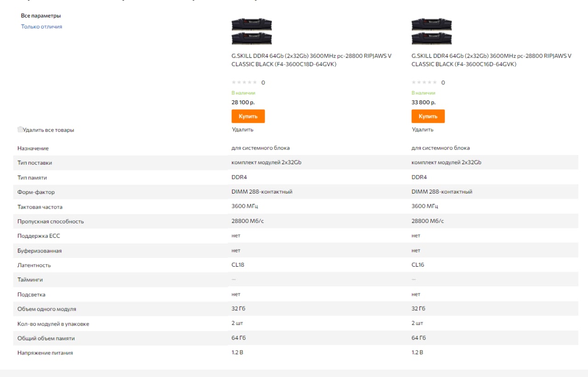
Task: Click first product's 64 Гб total value
Action: [x=238, y=338]
